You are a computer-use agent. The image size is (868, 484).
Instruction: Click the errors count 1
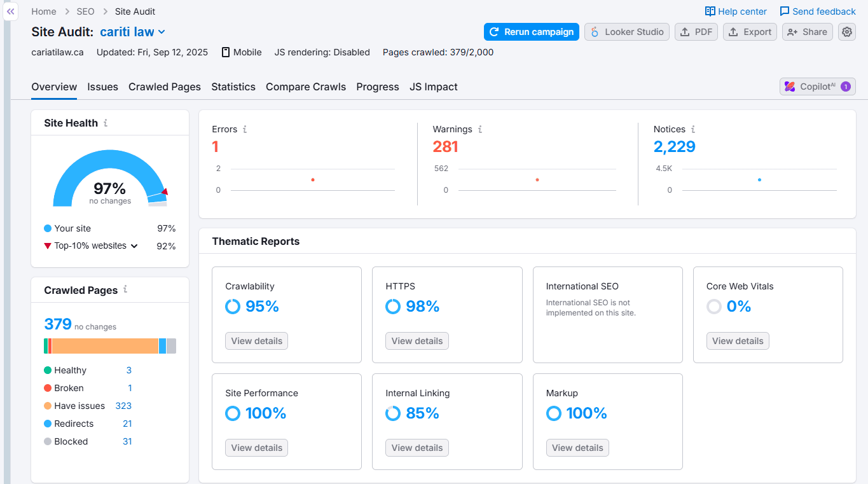point(216,147)
